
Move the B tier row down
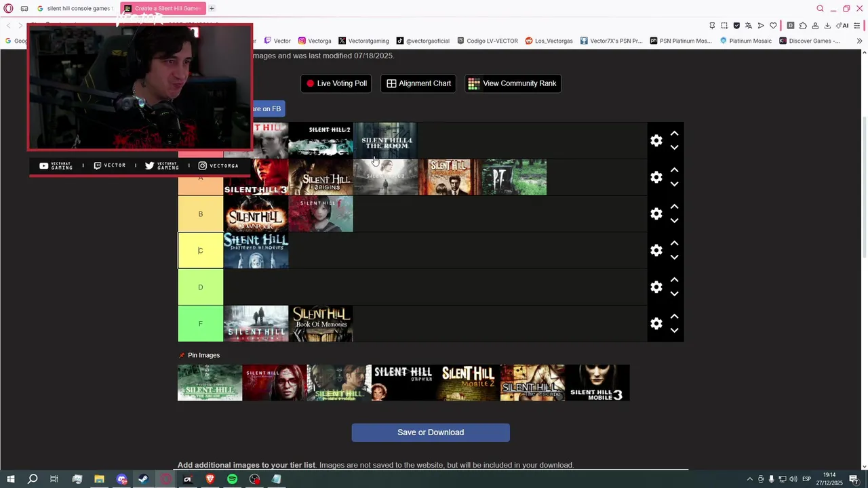tap(674, 221)
